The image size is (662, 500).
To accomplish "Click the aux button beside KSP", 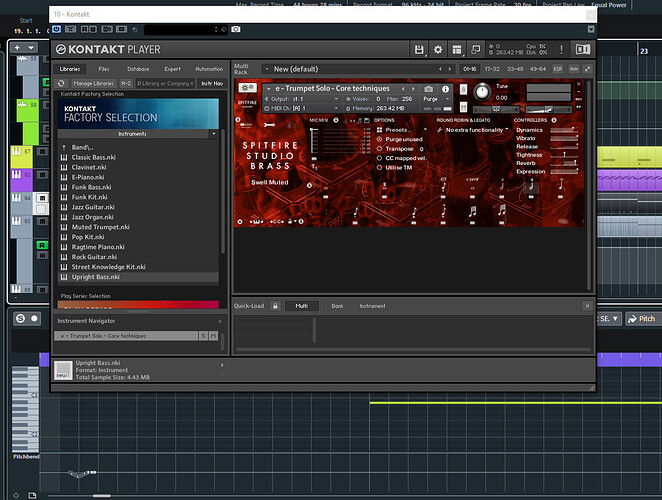I will click(x=573, y=69).
